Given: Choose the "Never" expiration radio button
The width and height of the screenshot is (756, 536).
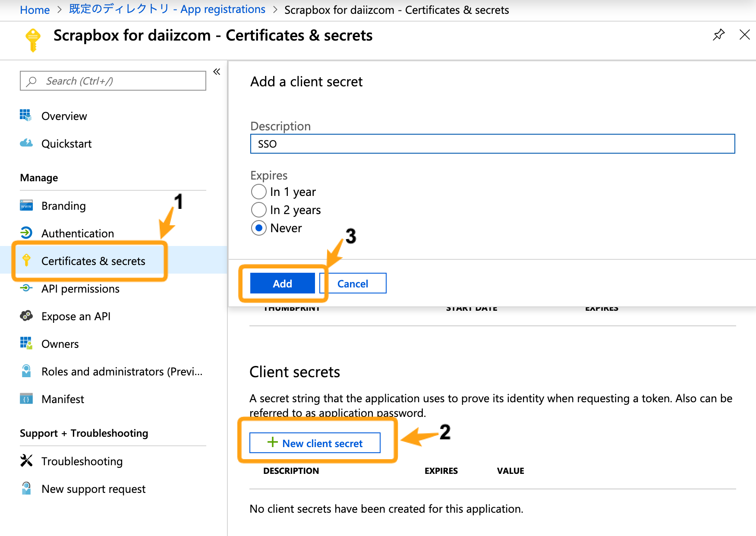Looking at the screenshot, I should (x=258, y=228).
